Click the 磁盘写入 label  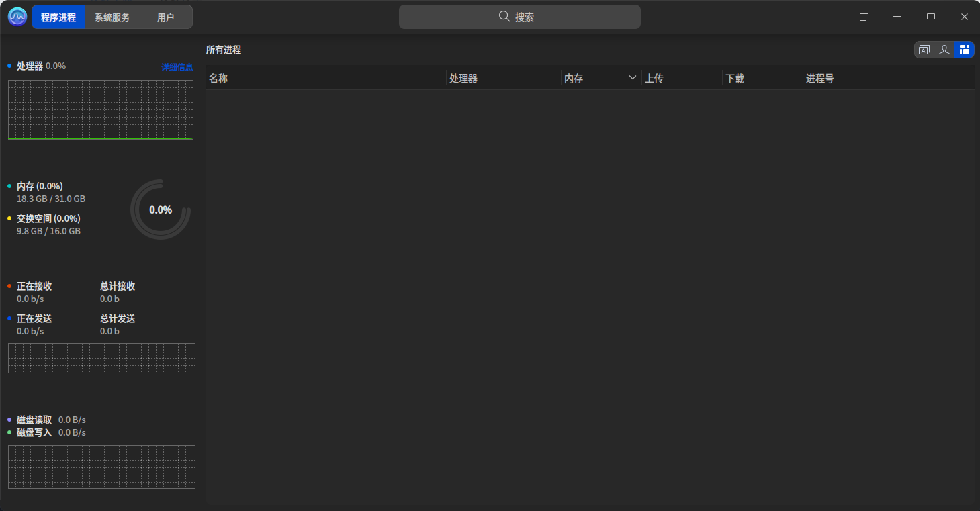(34, 432)
